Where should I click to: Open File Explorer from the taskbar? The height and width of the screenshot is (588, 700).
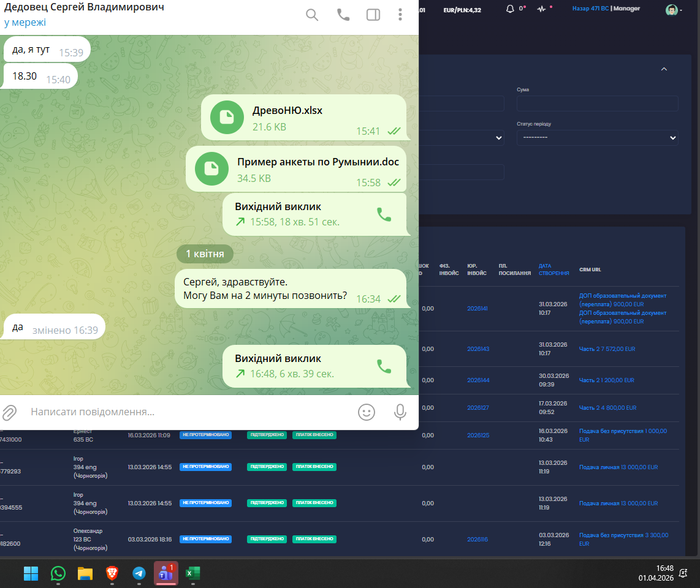85,573
